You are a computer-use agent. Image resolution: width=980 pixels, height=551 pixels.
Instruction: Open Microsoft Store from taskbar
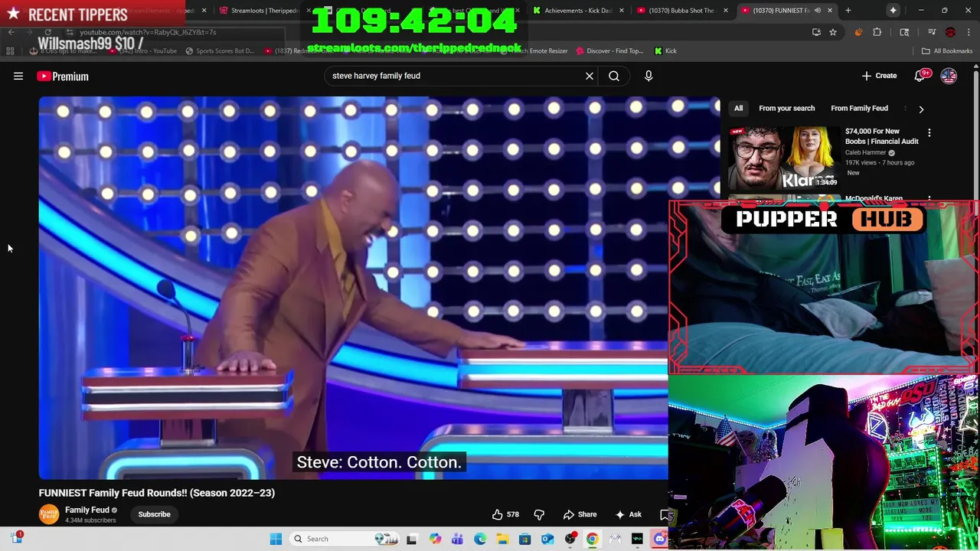click(x=525, y=539)
